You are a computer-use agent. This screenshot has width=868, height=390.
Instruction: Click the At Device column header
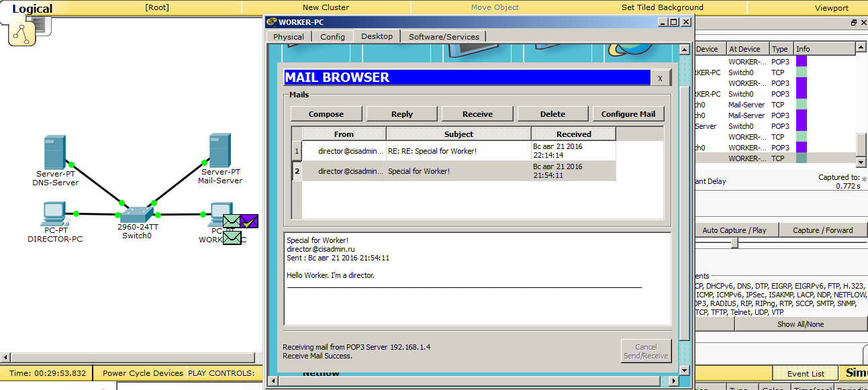747,49
